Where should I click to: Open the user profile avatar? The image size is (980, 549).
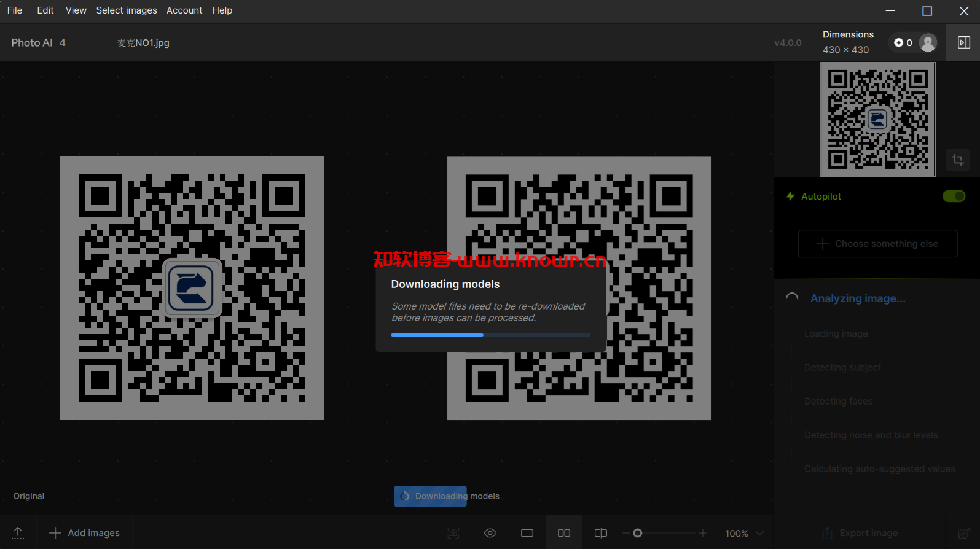tap(928, 42)
